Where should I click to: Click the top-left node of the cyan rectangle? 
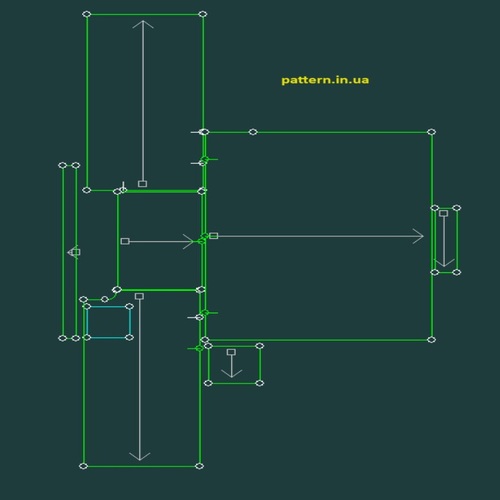coord(87,306)
